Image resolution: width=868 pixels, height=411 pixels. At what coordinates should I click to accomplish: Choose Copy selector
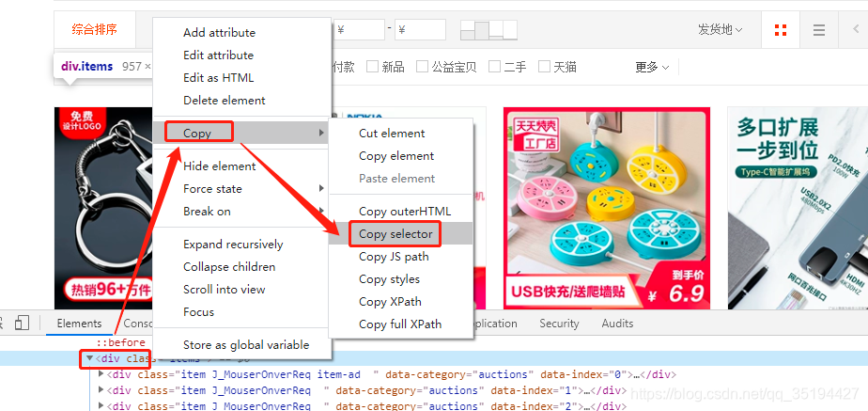point(401,234)
